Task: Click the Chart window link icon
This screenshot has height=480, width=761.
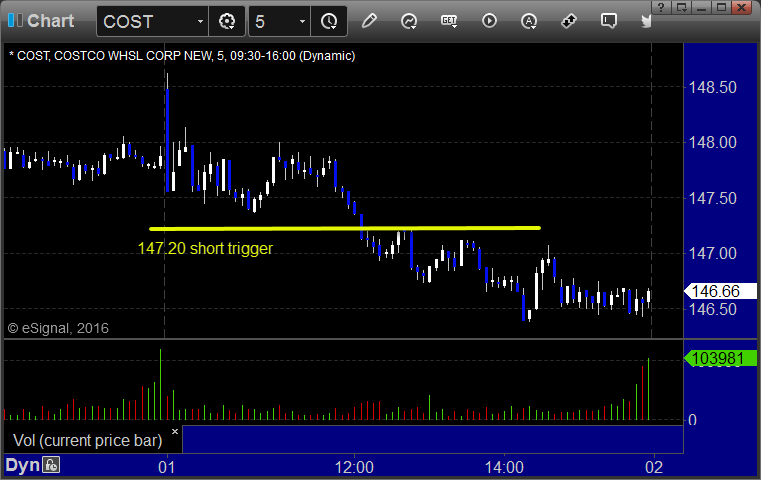Action: click(15, 20)
